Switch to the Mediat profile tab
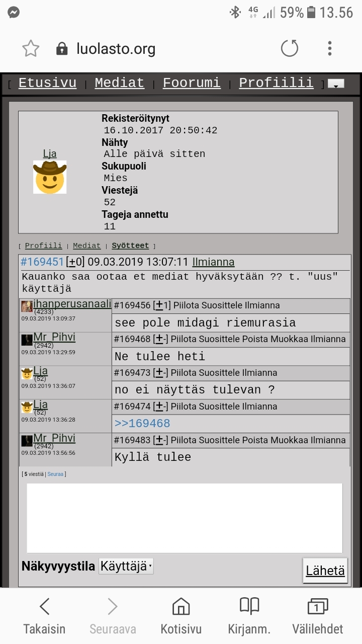Screen dimensions: 362x644 coord(87,246)
